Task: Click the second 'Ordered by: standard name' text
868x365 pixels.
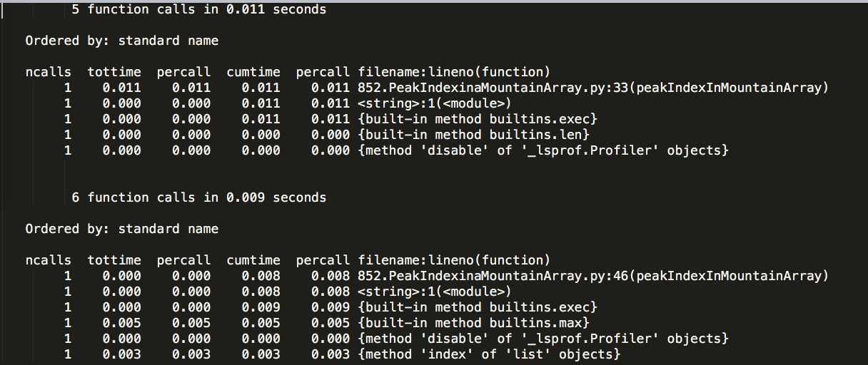Action: 122,229
